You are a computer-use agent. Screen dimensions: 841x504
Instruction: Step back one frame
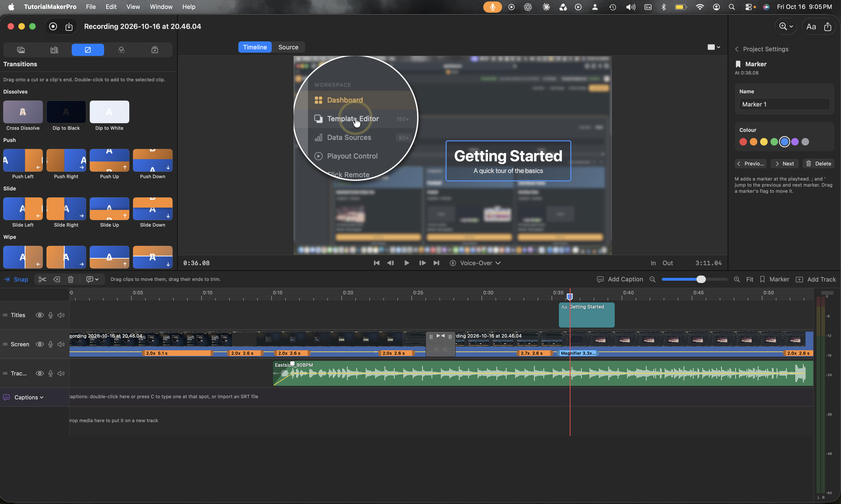[x=390, y=263]
